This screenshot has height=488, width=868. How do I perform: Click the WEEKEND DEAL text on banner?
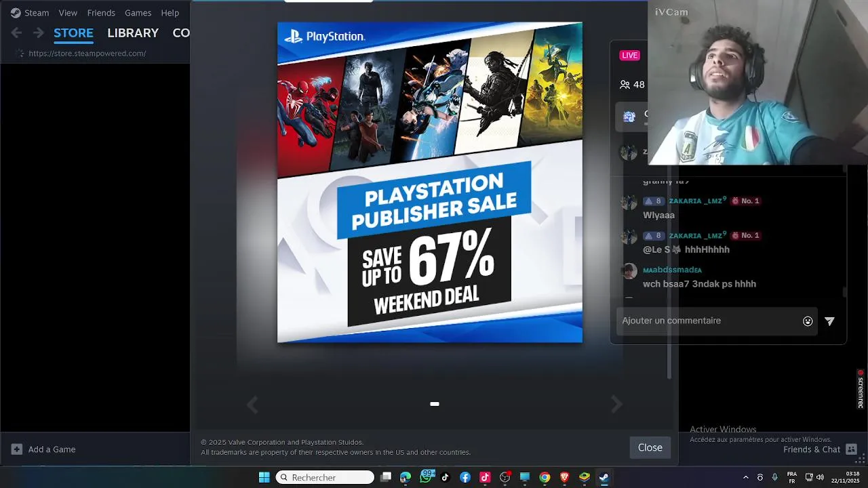pyautogui.click(x=426, y=298)
